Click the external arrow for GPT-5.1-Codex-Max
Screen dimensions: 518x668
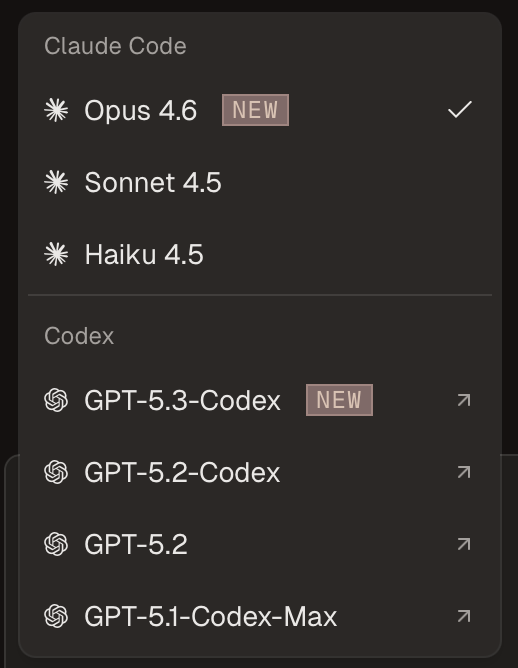464,616
